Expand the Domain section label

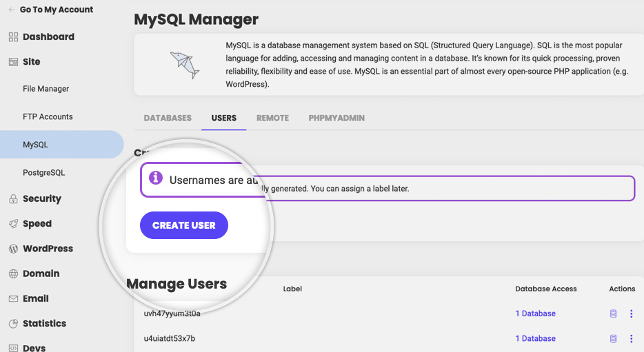click(x=41, y=273)
